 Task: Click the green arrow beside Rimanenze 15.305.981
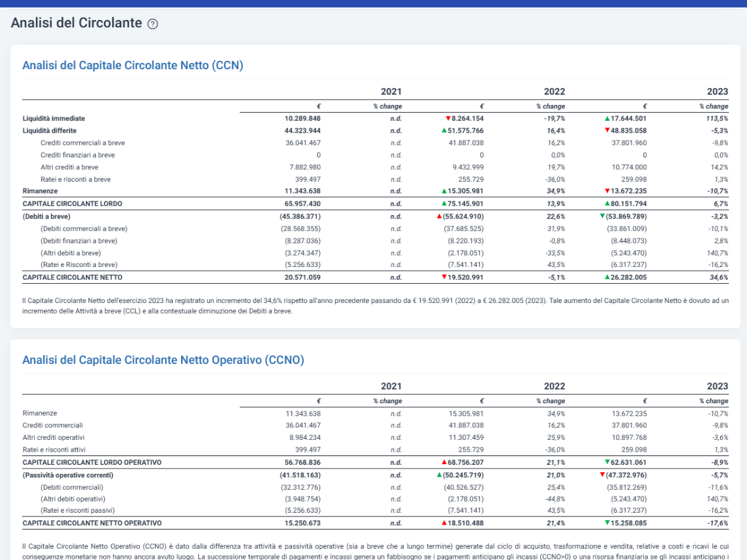(444, 191)
